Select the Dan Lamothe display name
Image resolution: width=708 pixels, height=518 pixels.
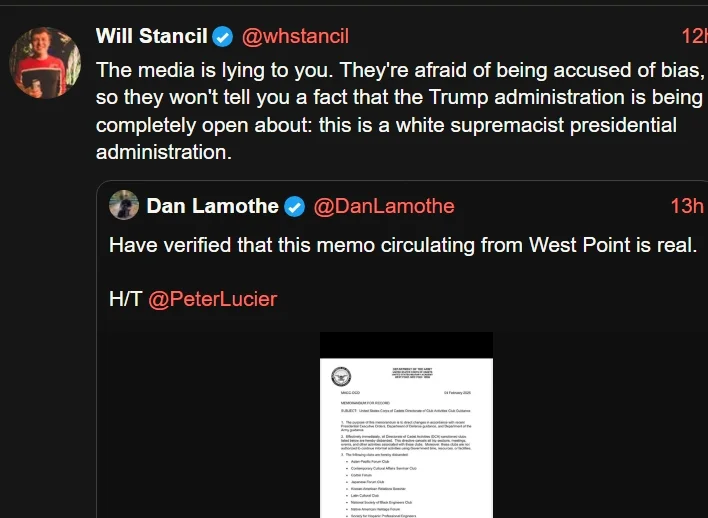pos(212,207)
